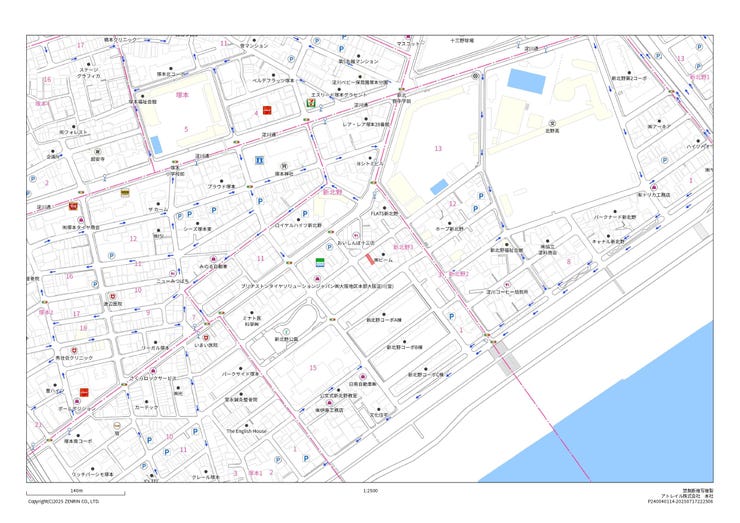The width and height of the screenshot is (740, 523).
Task: Click the icon for ニューみつぼし
Action: (173, 273)
